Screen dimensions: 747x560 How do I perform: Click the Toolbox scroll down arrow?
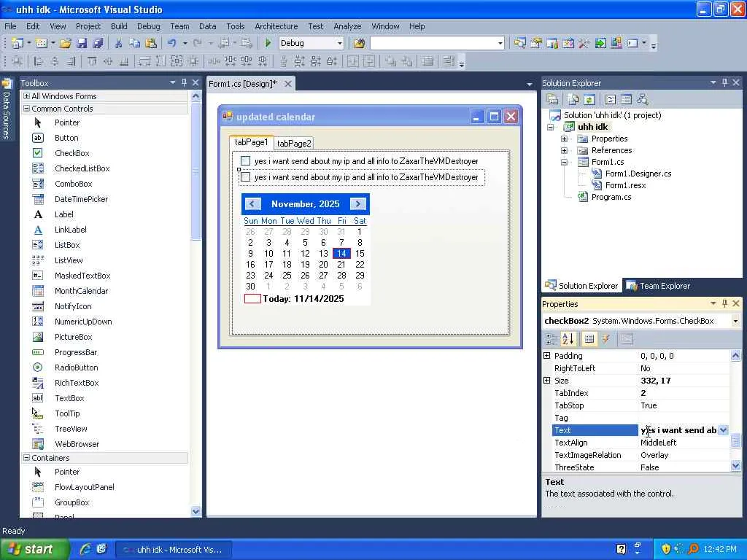click(196, 511)
